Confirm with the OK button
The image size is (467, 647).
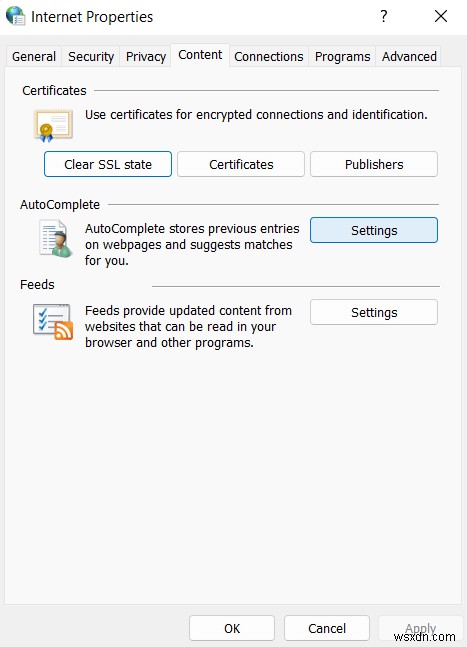(x=232, y=628)
